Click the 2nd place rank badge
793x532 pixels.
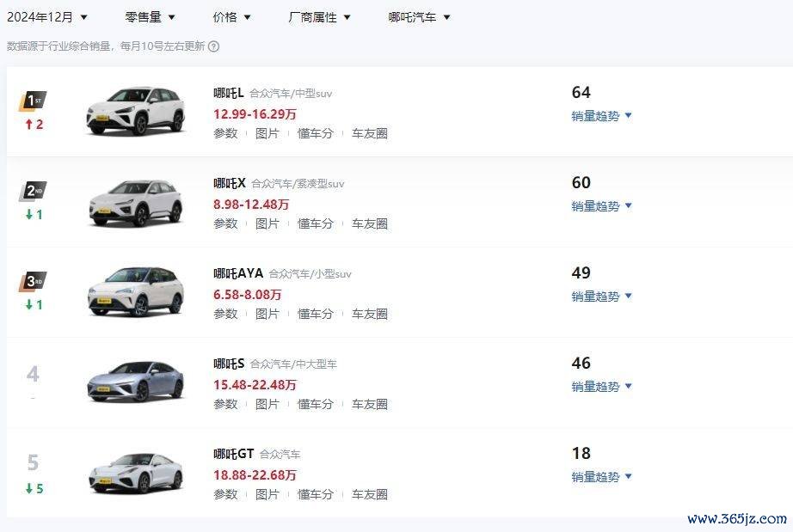[x=33, y=191]
